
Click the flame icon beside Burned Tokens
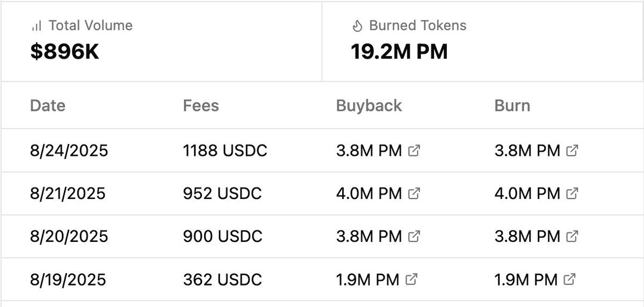(x=358, y=26)
